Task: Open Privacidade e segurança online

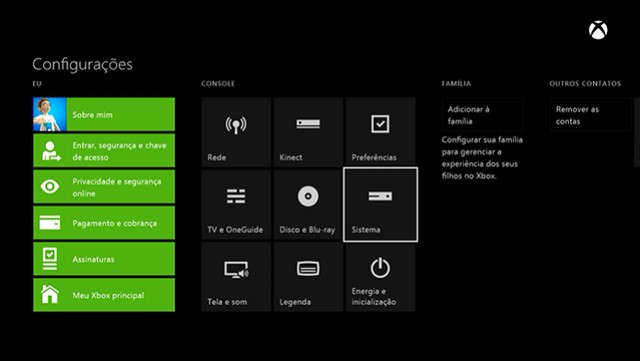Action: [x=104, y=187]
